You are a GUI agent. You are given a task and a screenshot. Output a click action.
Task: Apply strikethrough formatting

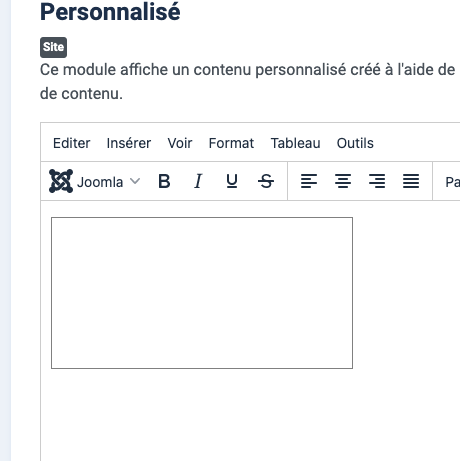click(266, 181)
